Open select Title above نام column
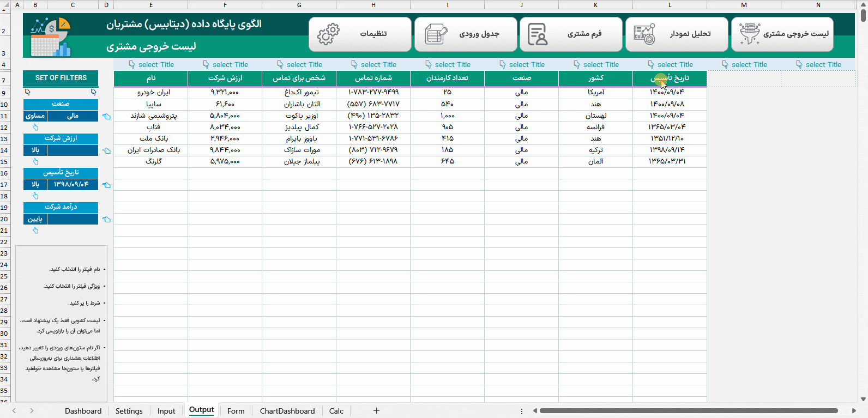Image resolution: width=868 pixels, height=418 pixels. pyautogui.click(x=151, y=64)
